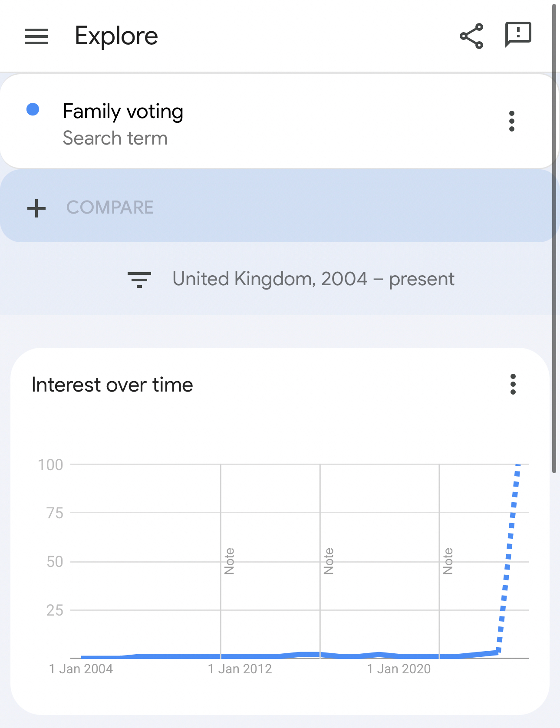This screenshot has height=728, width=560.
Task: Open Interest over time options menu
Action: [x=513, y=384]
